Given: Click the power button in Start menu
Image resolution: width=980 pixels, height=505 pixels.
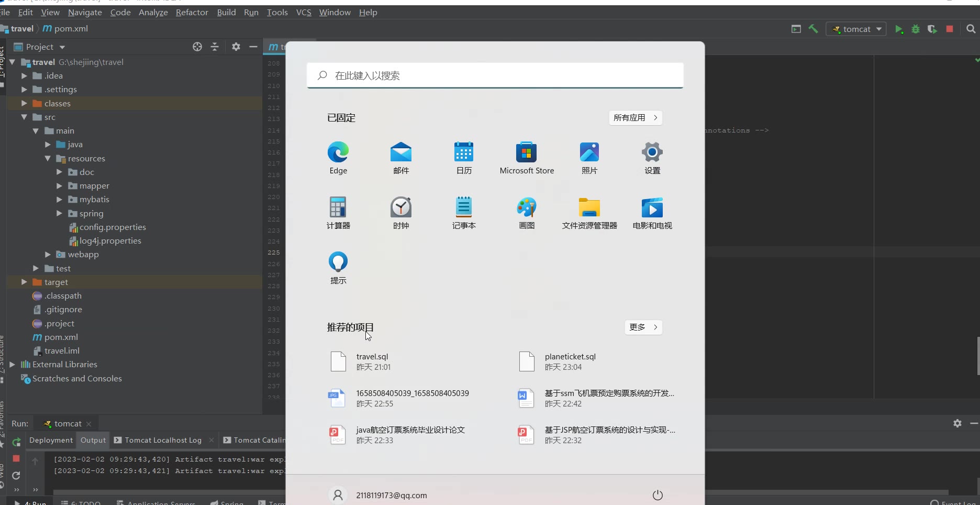Looking at the screenshot, I should (658, 495).
